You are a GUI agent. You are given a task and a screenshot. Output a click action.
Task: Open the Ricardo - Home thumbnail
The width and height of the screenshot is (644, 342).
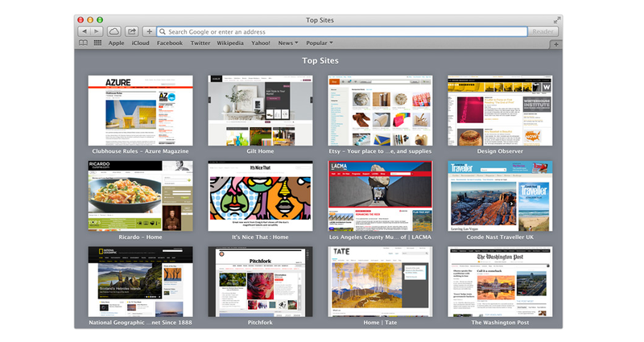140,196
